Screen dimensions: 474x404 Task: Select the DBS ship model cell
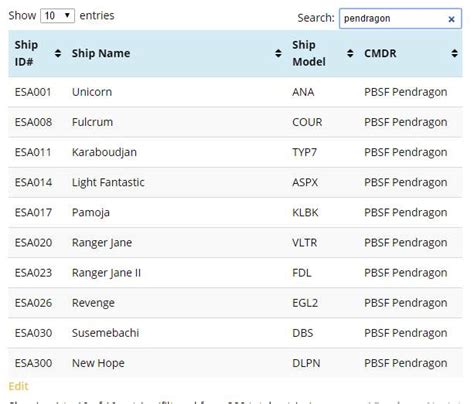click(x=303, y=333)
